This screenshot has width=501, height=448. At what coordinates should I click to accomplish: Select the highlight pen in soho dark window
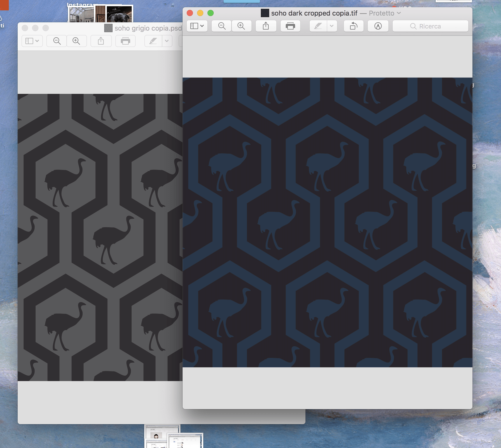tap(318, 26)
